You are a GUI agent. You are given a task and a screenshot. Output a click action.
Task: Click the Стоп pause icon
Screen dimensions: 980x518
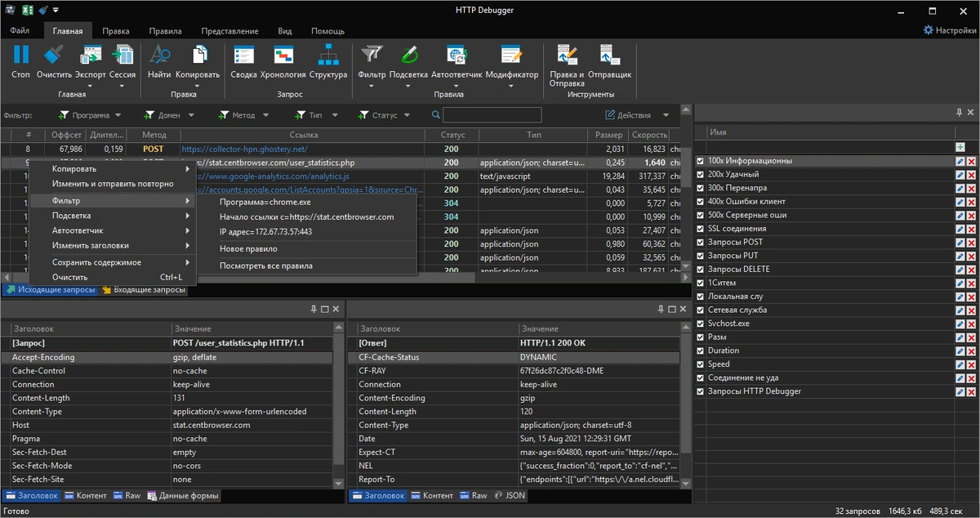[20, 56]
